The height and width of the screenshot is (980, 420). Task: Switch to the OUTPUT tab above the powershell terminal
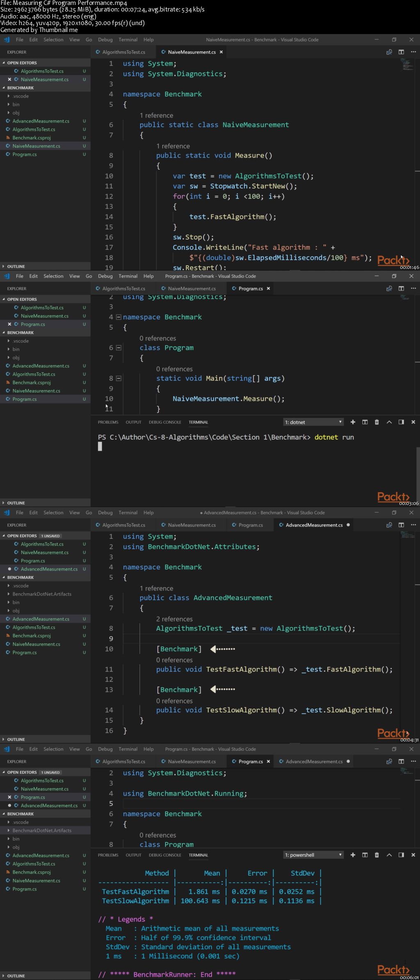133,855
